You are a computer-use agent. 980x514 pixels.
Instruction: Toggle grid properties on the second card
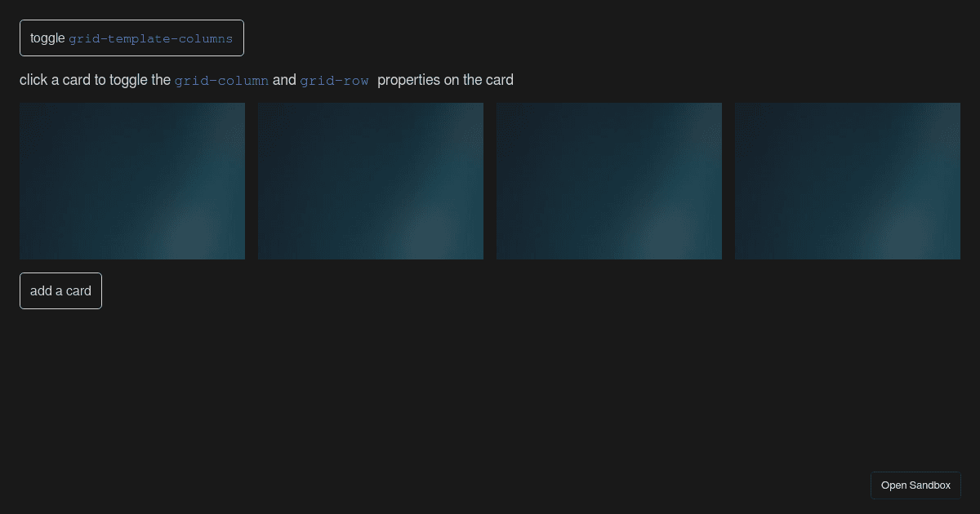pyautogui.click(x=371, y=181)
